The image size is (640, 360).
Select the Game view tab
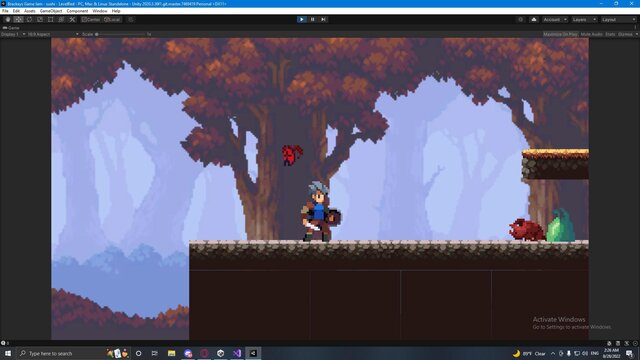point(11,28)
